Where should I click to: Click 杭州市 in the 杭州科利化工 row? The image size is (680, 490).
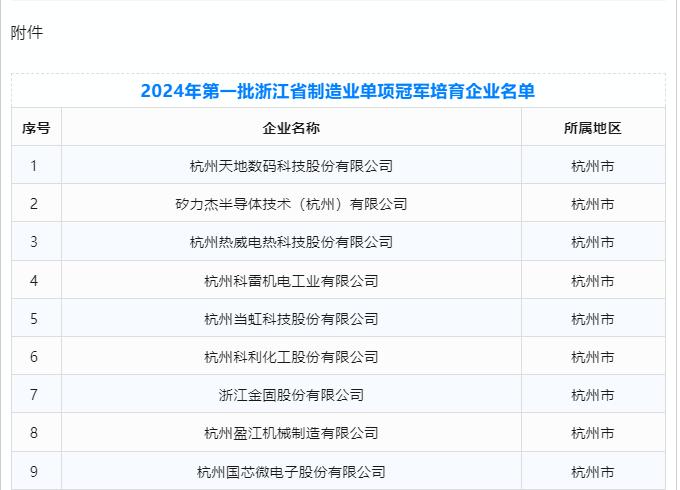pos(593,357)
